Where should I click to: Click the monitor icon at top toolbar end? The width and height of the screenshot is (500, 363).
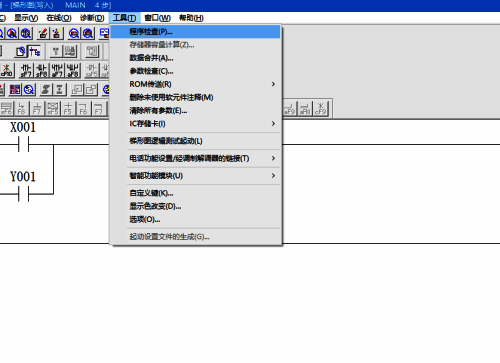coord(104,33)
